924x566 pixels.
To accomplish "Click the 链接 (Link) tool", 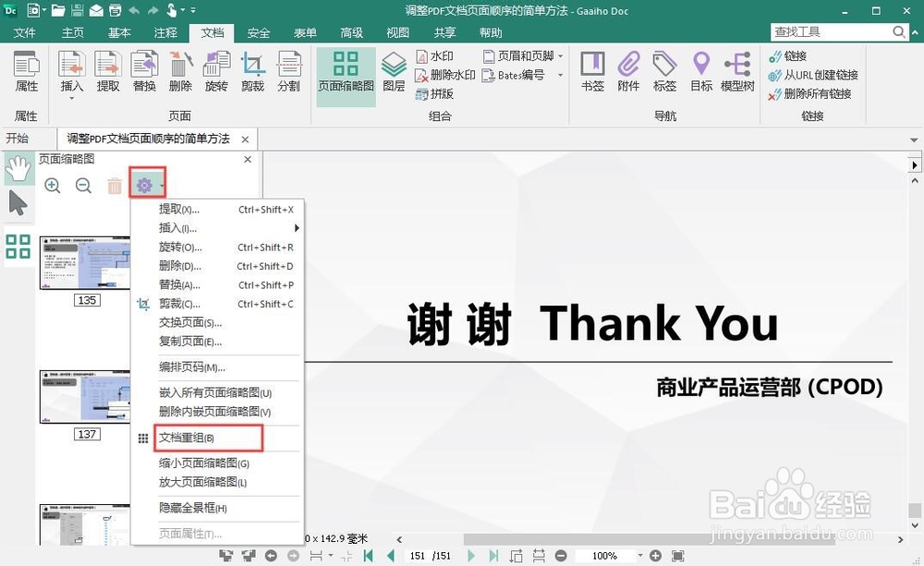I will pyautogui.click(x=788, y=56).
